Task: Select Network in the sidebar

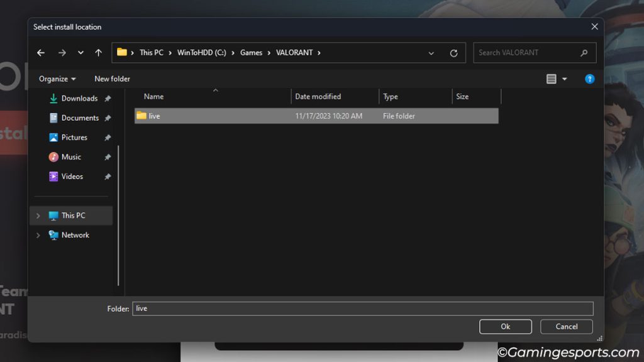Action: point(74,234)
